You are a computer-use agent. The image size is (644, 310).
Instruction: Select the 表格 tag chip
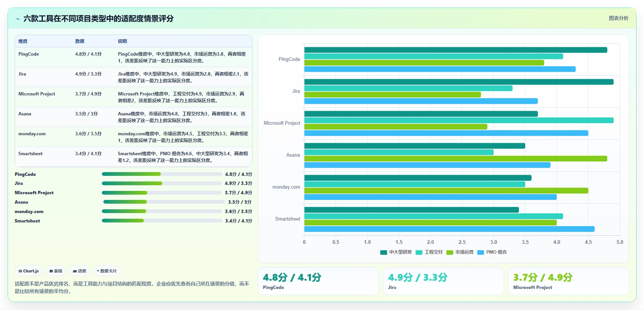coord(56,271)
